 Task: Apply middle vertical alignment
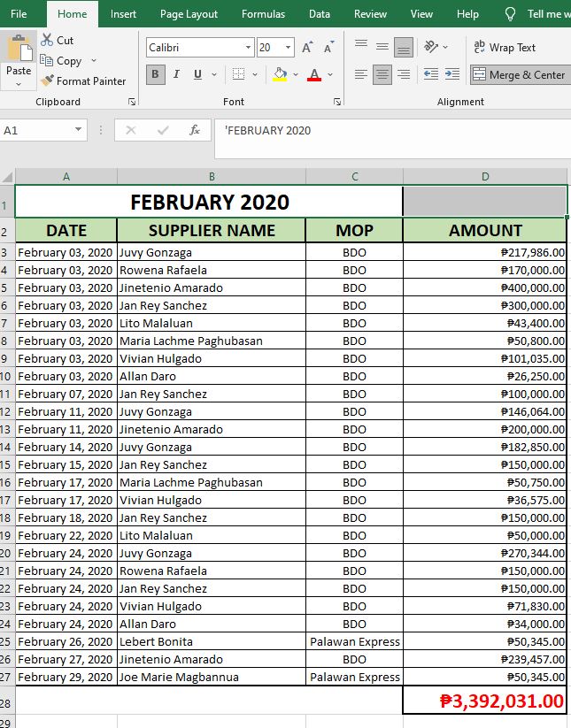coord(382,47)
